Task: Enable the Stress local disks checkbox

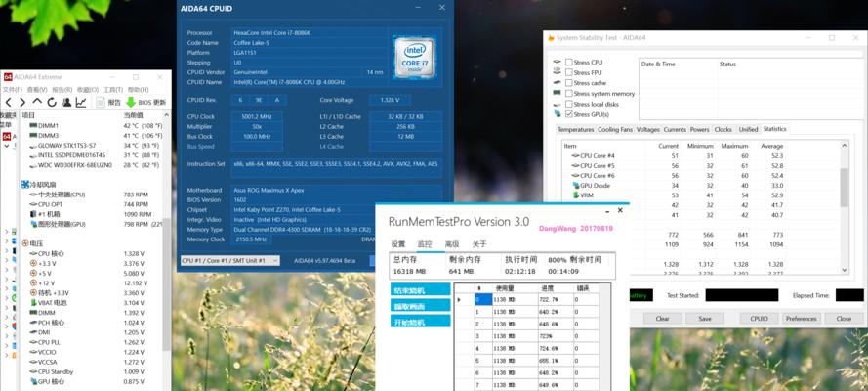Action: [x=569, y=105]
